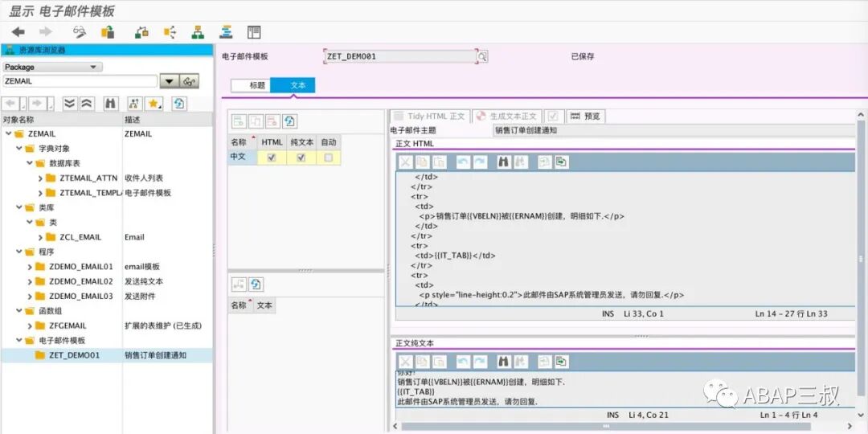Image resolution: width=868 pixels, height=434 pixels.
Task: Collapse the 字典对象 tree node
Action: coord(18,149)
